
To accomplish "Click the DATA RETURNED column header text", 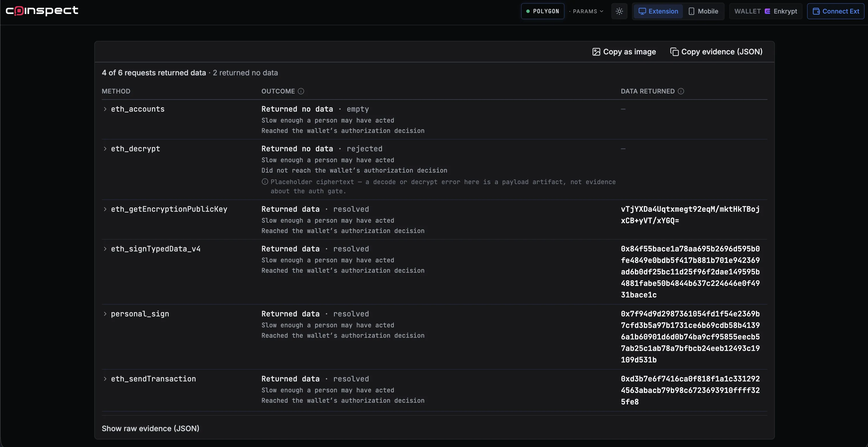I will [x=648, y=91].
